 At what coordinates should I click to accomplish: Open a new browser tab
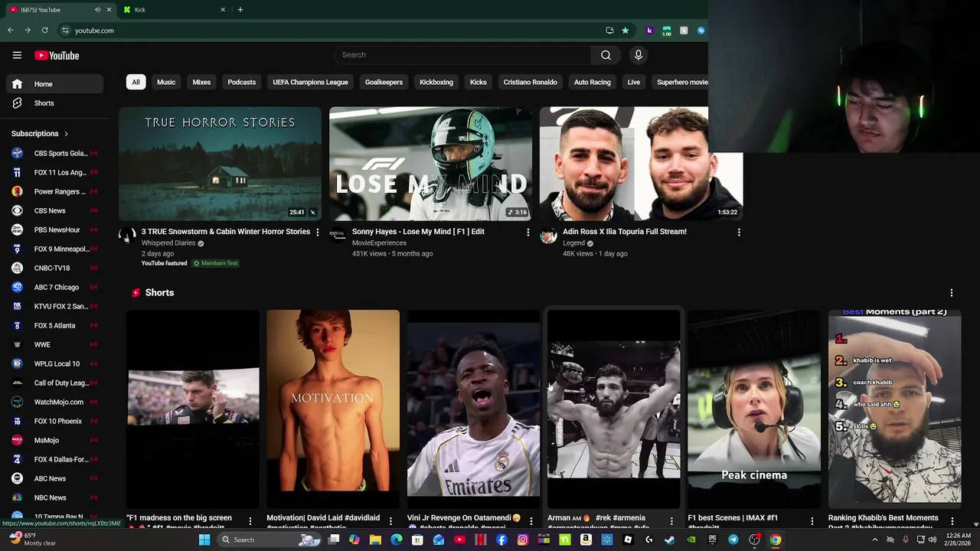coord(240,10)
